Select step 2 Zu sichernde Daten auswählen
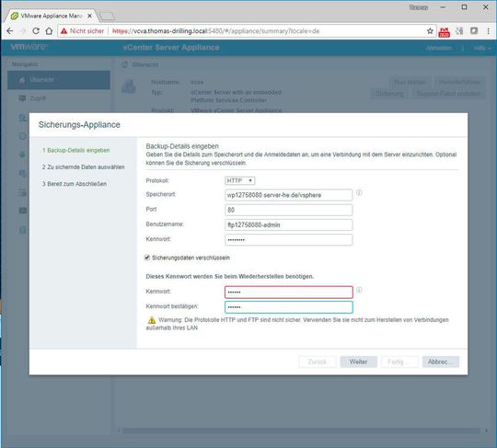The width and height of the screenshot is (497, 448). (x=84, y=167)
